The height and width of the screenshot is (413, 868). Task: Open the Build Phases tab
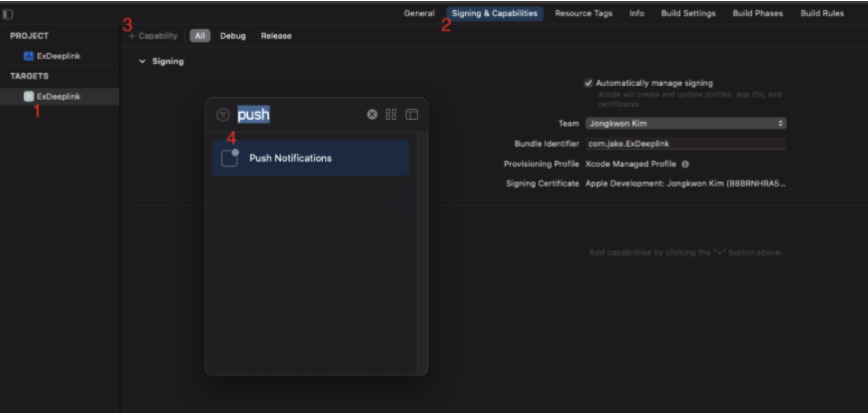pos(758,14)
